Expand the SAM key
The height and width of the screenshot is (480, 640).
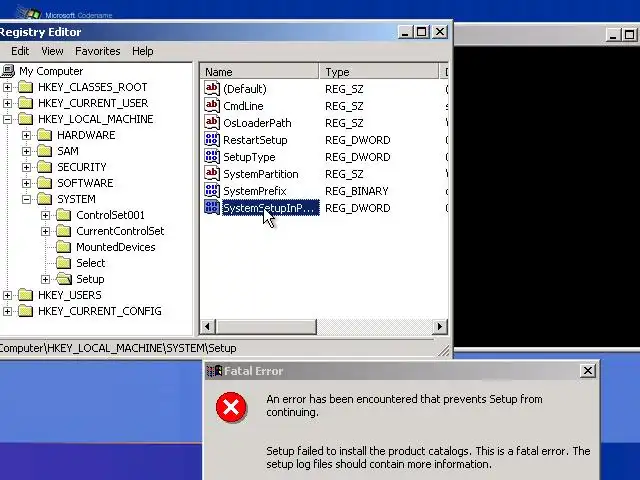(27, 151)
